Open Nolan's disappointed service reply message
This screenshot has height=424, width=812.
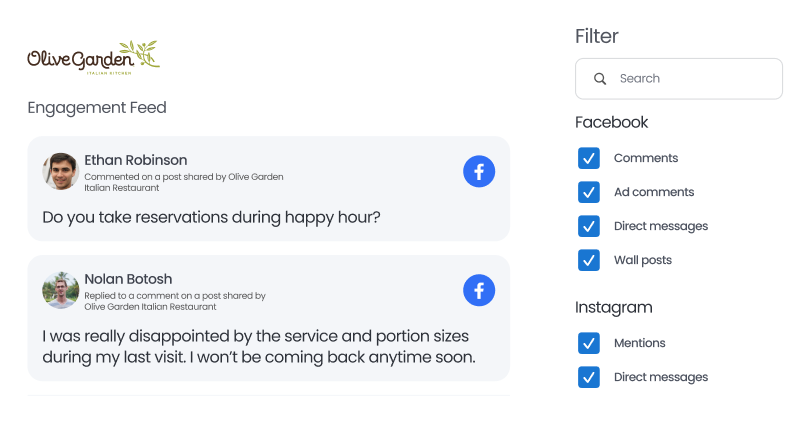tap(258, 346)
